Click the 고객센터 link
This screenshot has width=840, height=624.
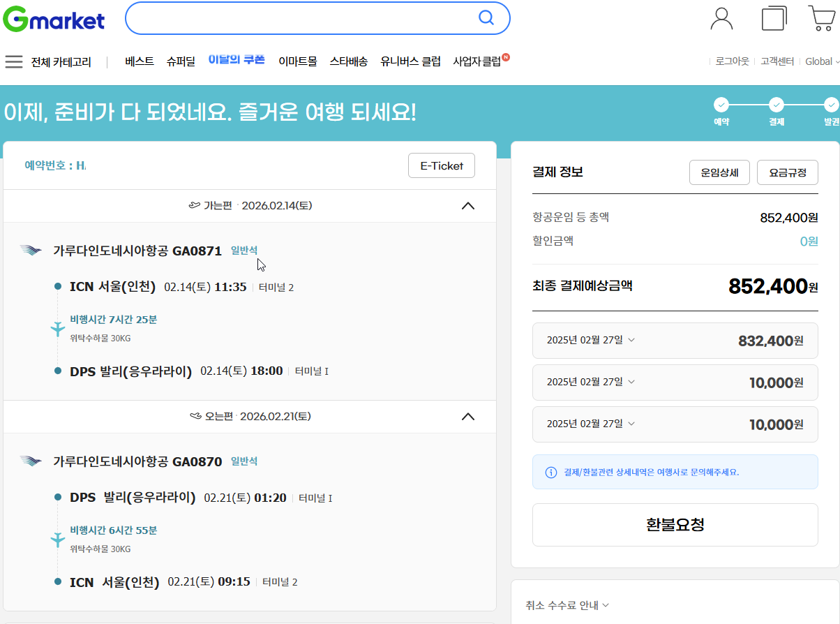click(x=777, y=61)
